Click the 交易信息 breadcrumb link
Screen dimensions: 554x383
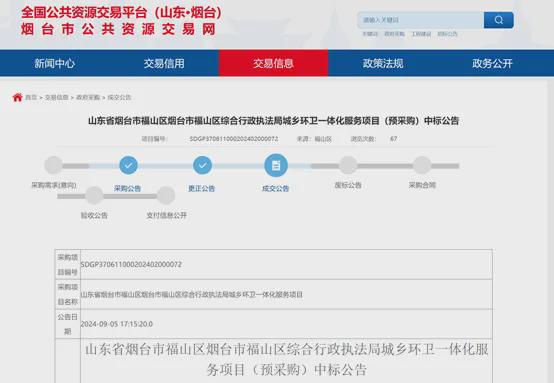(x=57, y=98)
